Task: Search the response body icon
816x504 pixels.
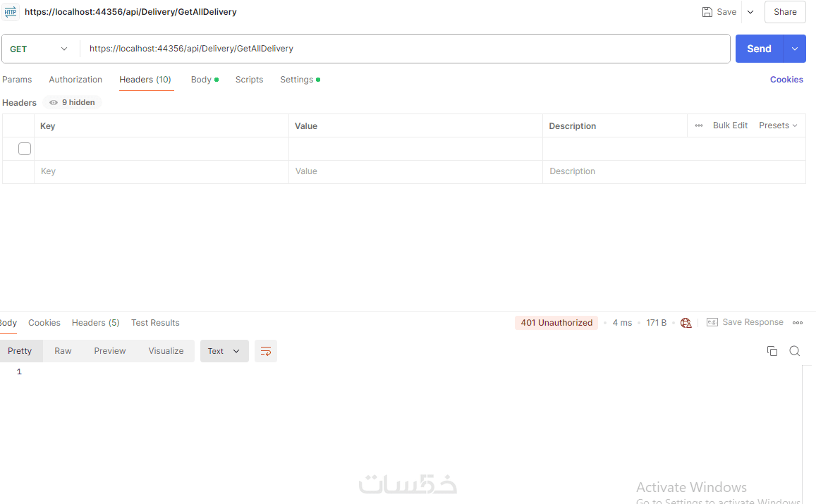Action: (795, 351)
